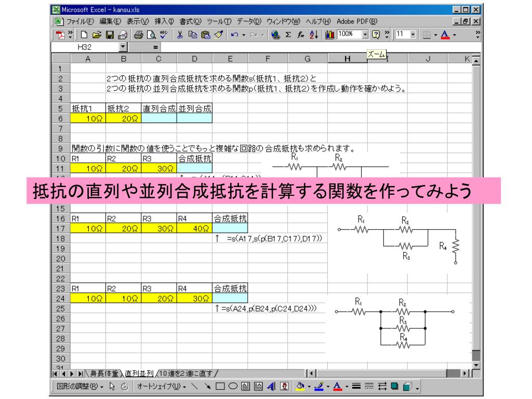Click the last sheet navigation button

pos(81,374)
